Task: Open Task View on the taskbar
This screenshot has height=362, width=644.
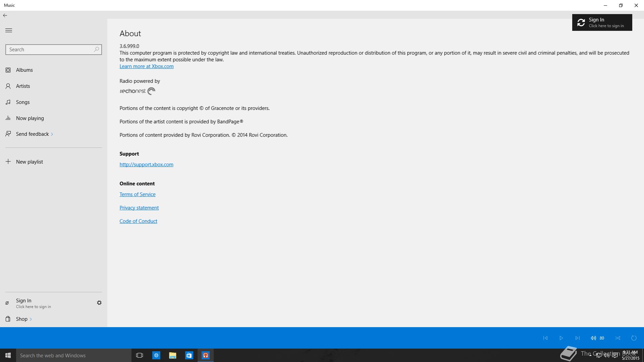Action: (x=140, y=355)
